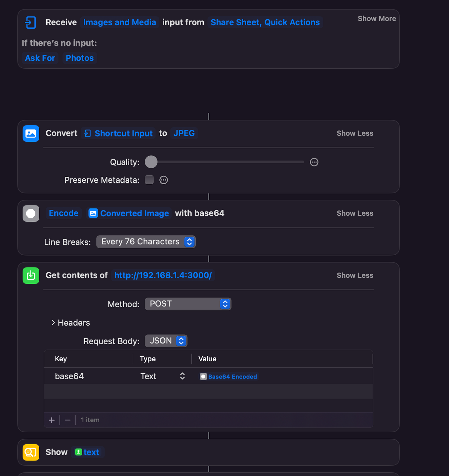Open the Line Breaks dropdown

pos(146,242)
